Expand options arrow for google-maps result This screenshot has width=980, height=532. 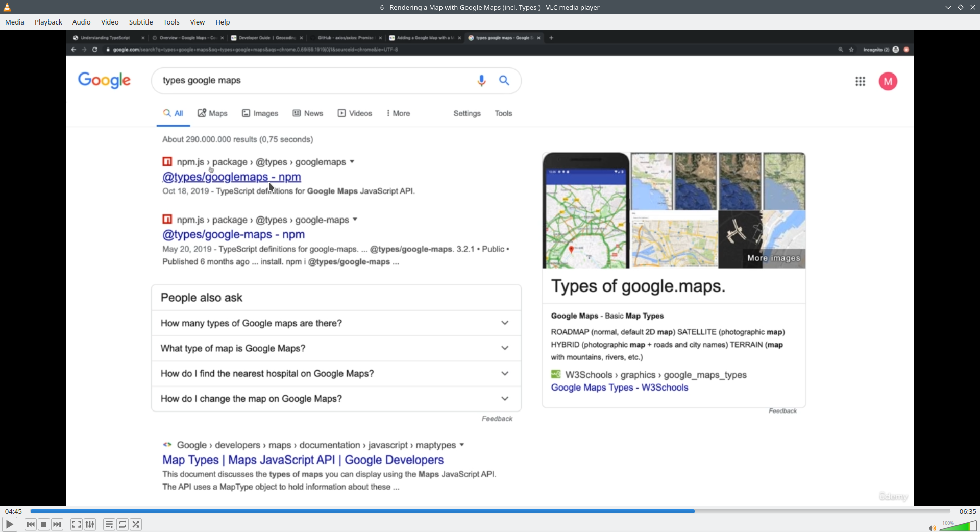(x=355, y=220)
